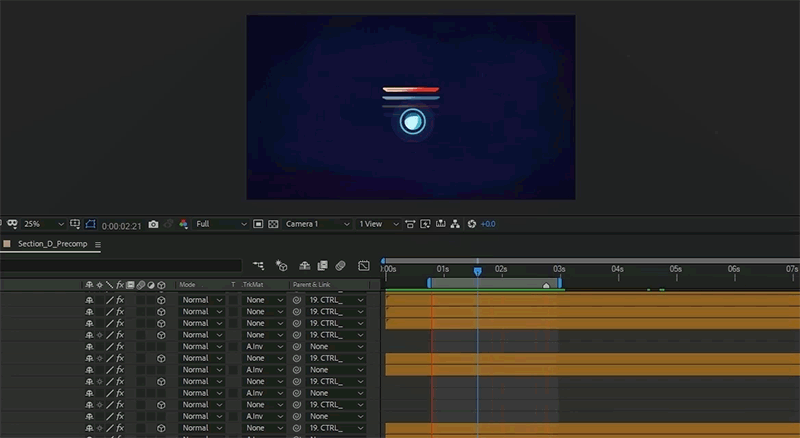Screen dimensions: 800x438
Task: Open the Full resolution dropdown
Action: (221, 224)
